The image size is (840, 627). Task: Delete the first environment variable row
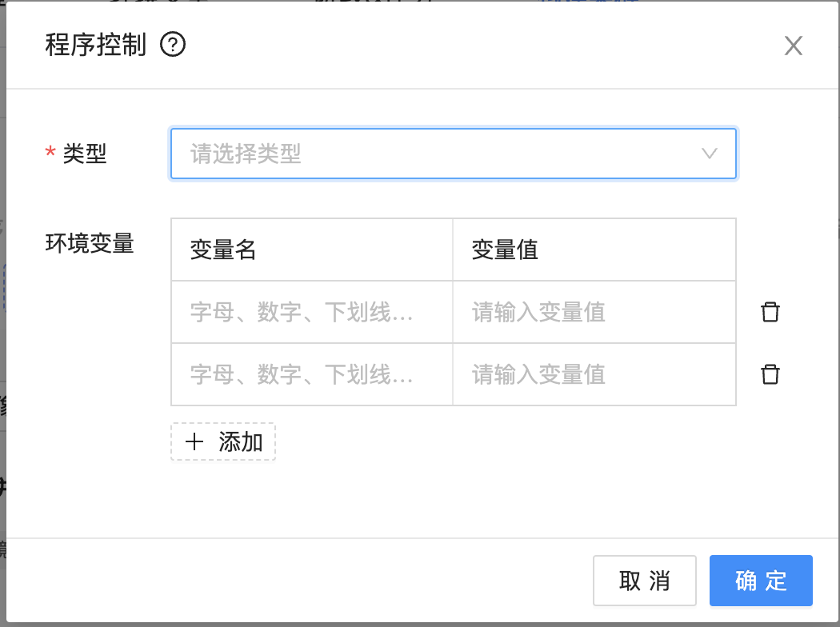coord(770,312)
